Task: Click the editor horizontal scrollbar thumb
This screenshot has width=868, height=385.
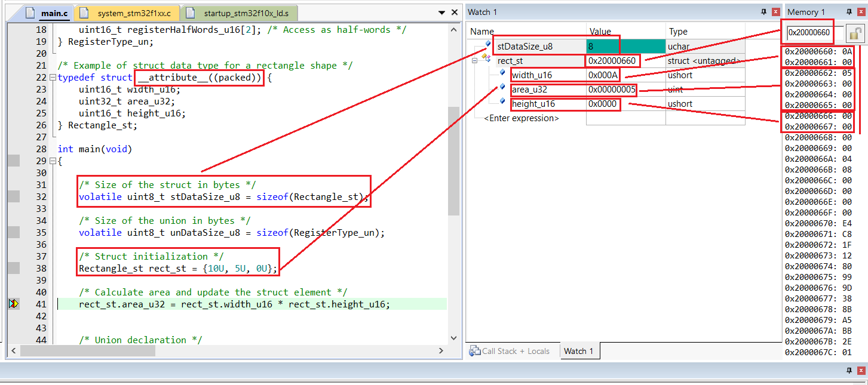Action: click(x=87, y=351)
